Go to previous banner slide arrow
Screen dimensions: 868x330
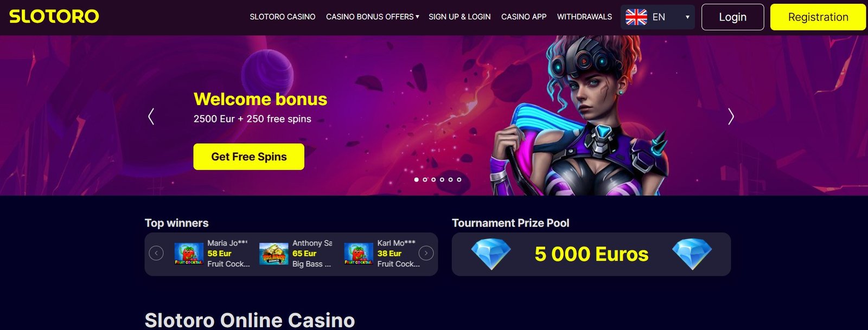[151, 117]
